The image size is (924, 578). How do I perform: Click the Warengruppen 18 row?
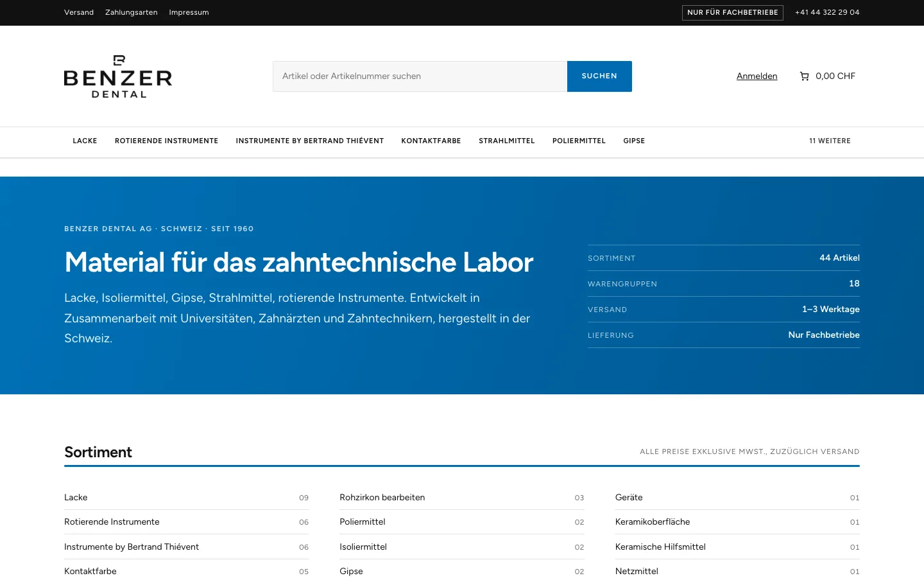click(x=724, y=284)
